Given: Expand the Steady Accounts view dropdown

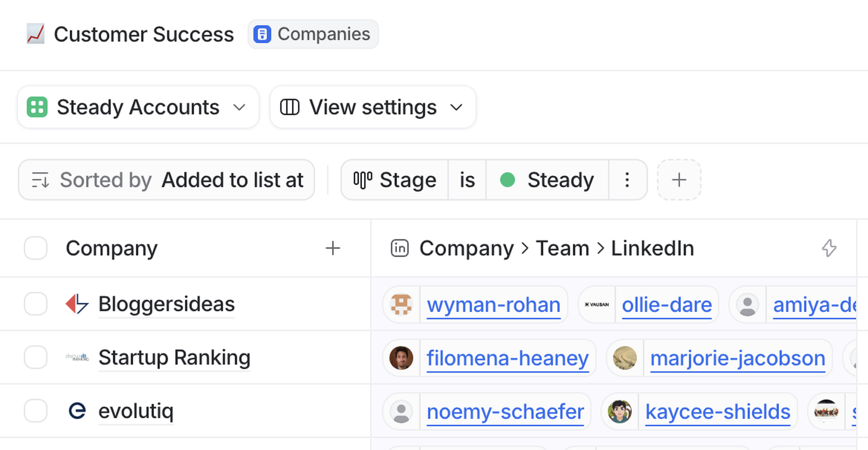Looking at the screenshot, I should (x=239, y=108).
